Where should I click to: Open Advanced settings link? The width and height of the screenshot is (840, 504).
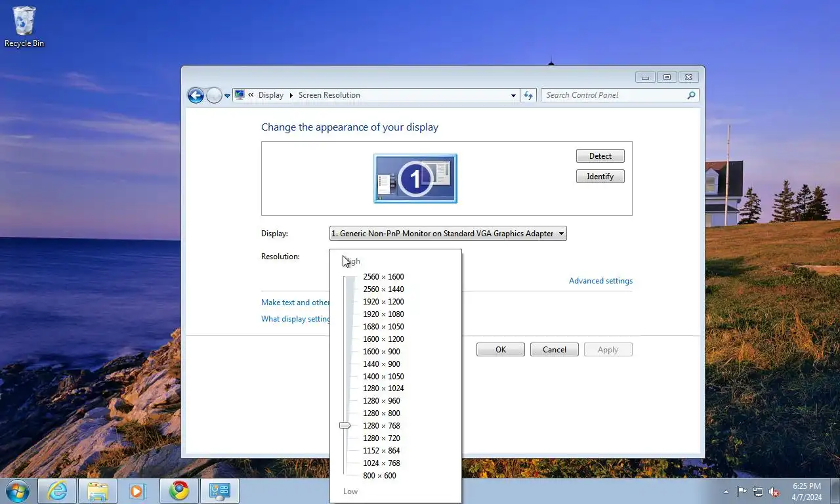pyautogui.click(x=600, y=281)
